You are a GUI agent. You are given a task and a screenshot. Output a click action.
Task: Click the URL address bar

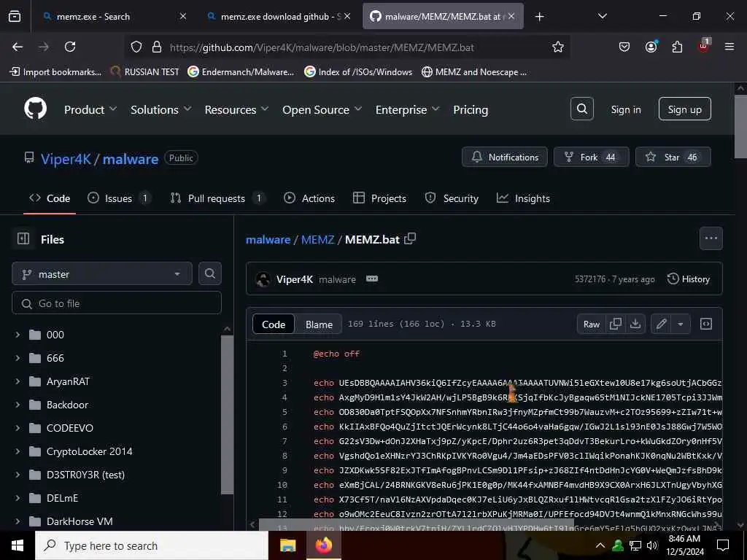347,47
